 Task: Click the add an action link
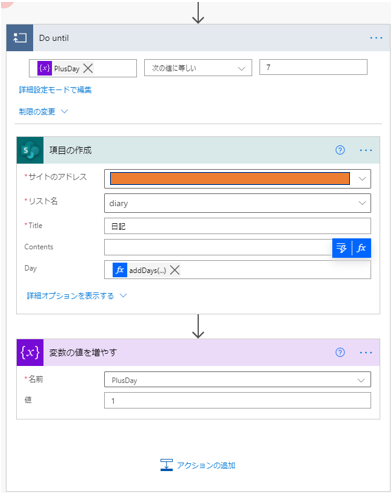tap(198, 465)
